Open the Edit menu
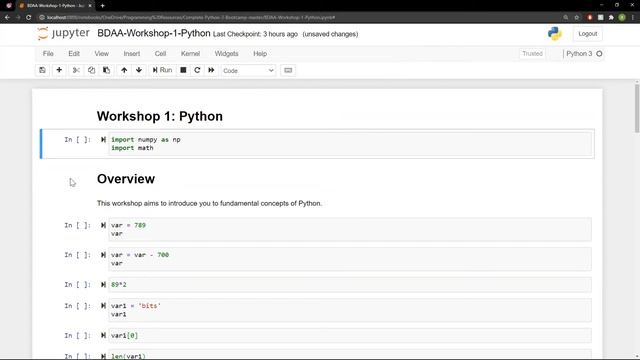Viewport: 640px width, 360px height. [74, 53]
